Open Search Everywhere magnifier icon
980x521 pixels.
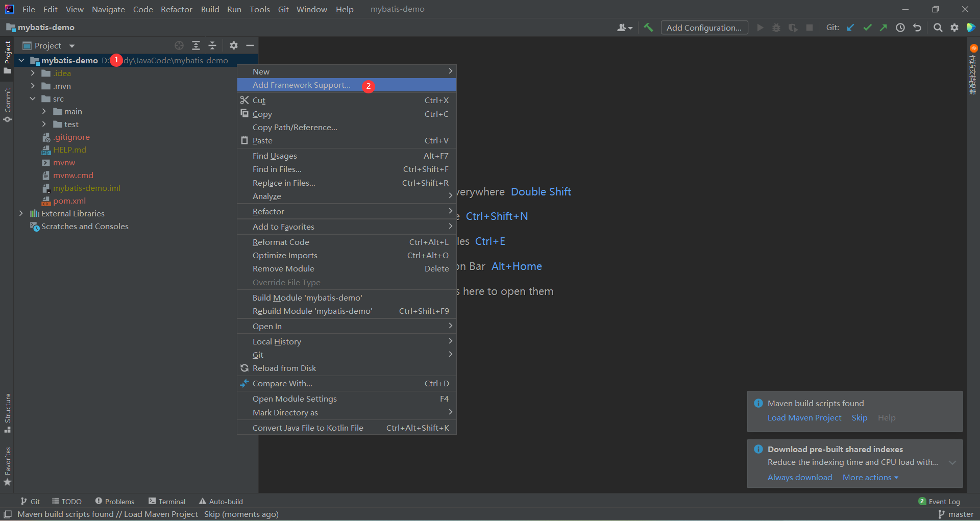(x=938, y=28)
